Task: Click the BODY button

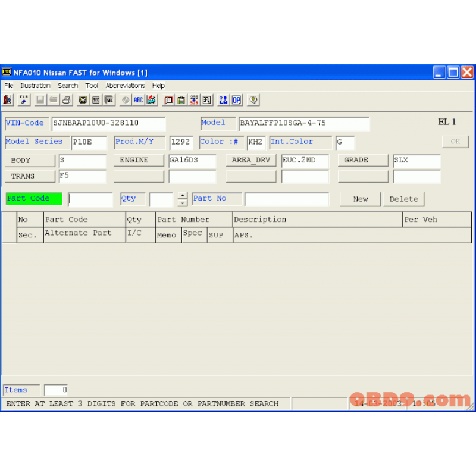Action: pos(30,160)
